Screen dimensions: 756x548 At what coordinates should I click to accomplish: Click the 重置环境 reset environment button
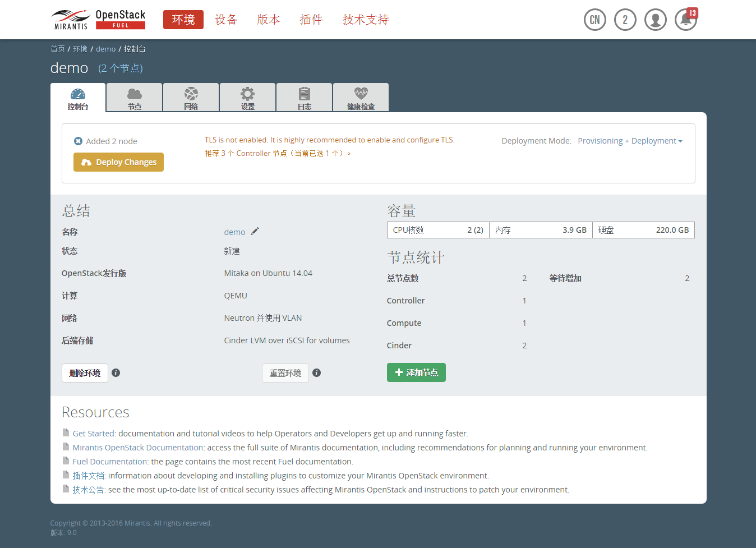click(285, 373)
